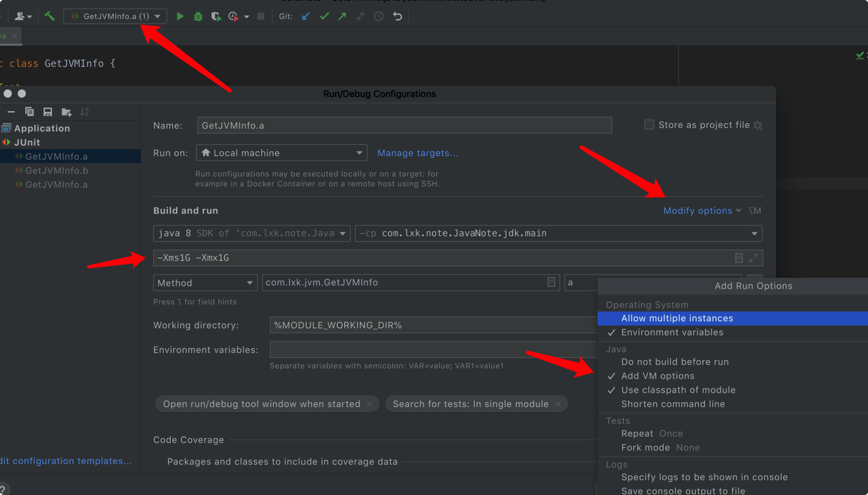Image resolution: width=868 pixels, height=495 pixels.
Task: Choose Shorten command line option
Action: point(673,404)
